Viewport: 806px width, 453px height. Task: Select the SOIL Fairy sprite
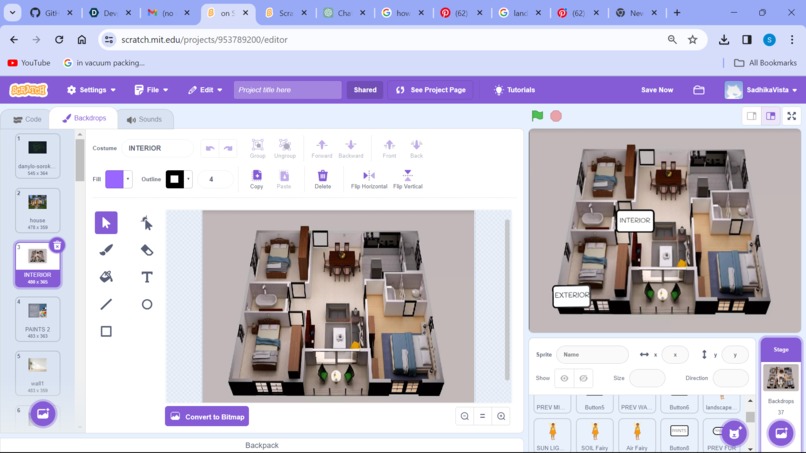[x=595, y=435]
